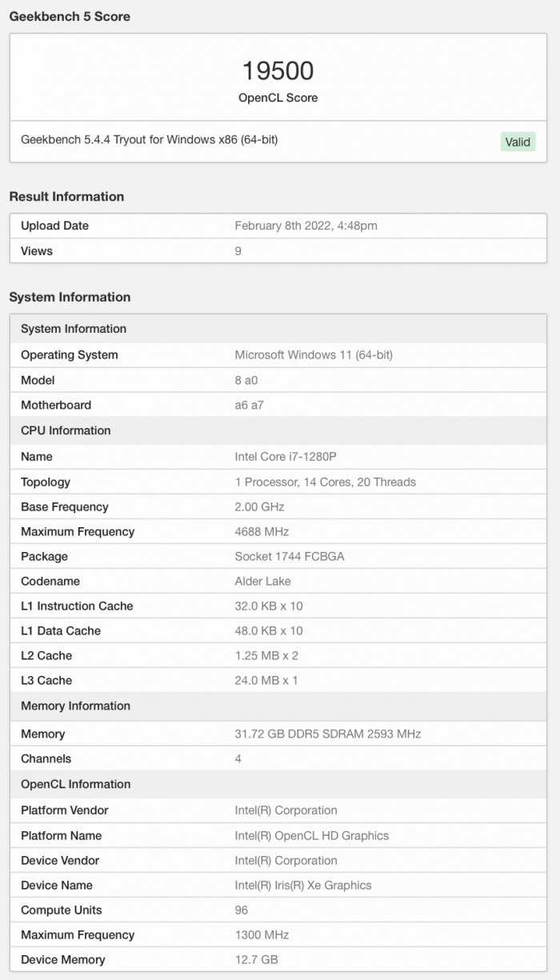Select the upload date February 8th 2022
Screen dimensions: 560x980
coord(306,226)
